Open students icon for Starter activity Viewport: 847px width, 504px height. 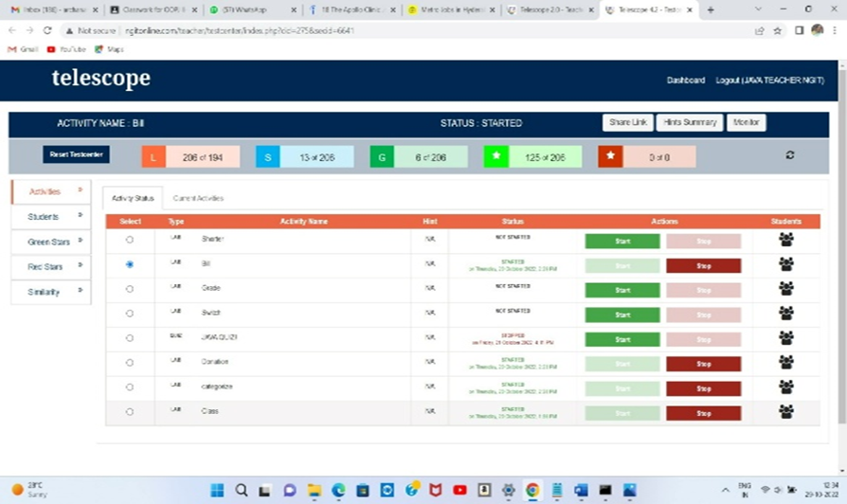click(785, 240)
